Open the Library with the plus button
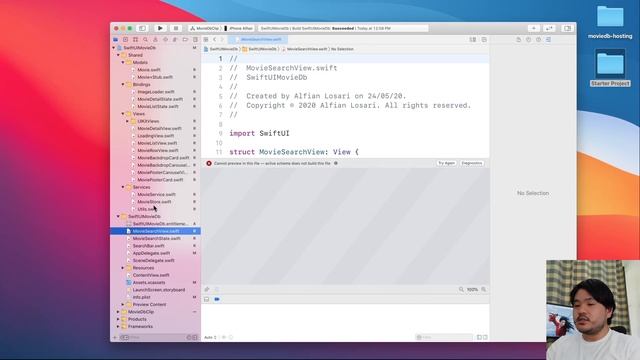Viewport: 640px width, 360px height. pyautogui.click(x=533, y=28)
